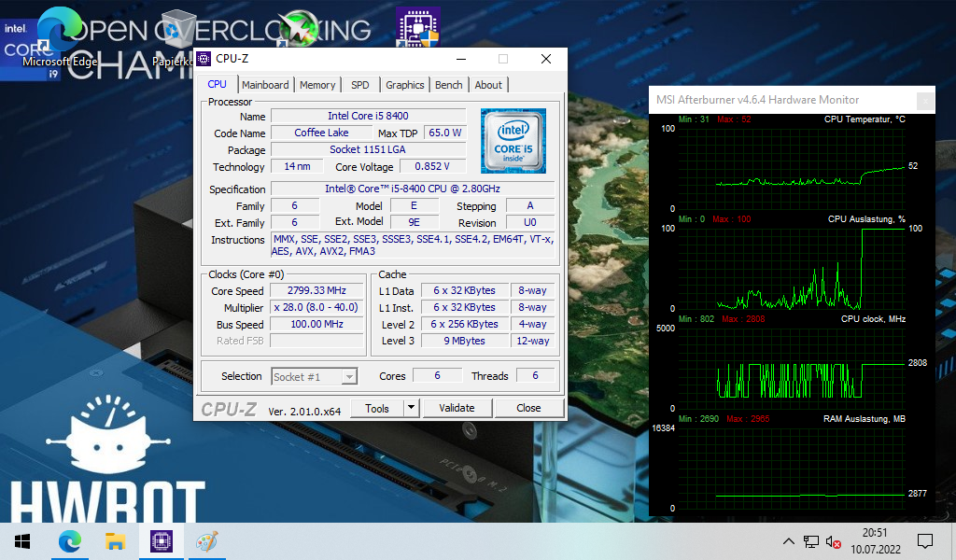The width and height of the screenshot is (956, 560).
Task: Launch Microsoft Edge from the taskbar
Action: click(69, 541)
